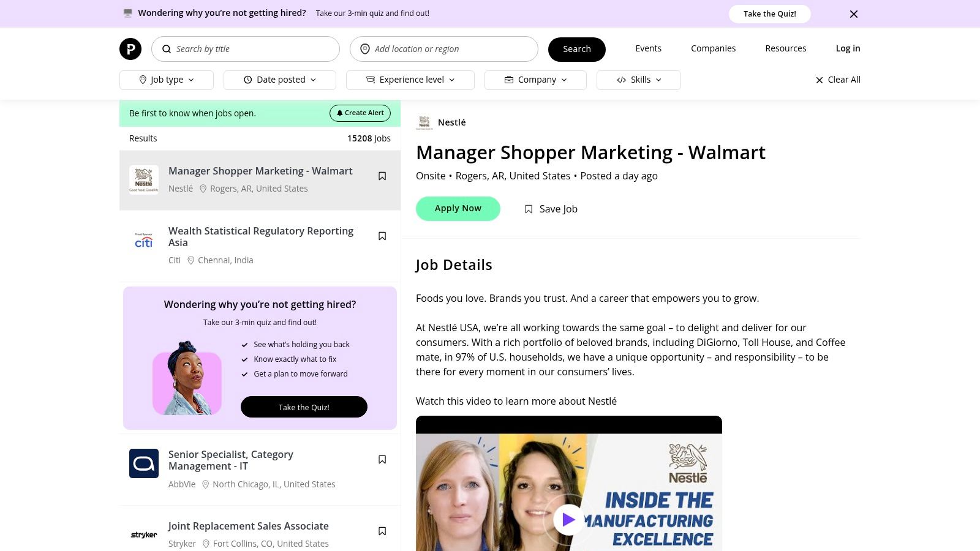
Task: Open the Companies menu item
Action: (x=713, y=48)
